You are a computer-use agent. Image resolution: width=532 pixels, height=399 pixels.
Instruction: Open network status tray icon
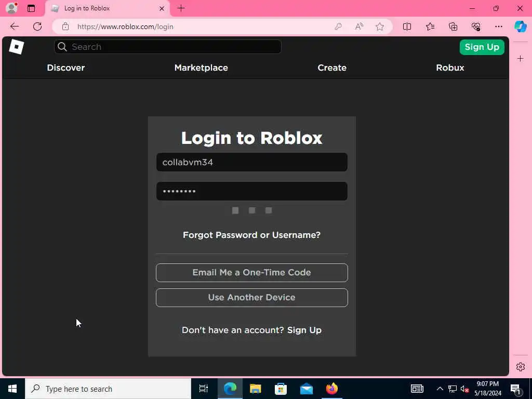tap(453, 389)
